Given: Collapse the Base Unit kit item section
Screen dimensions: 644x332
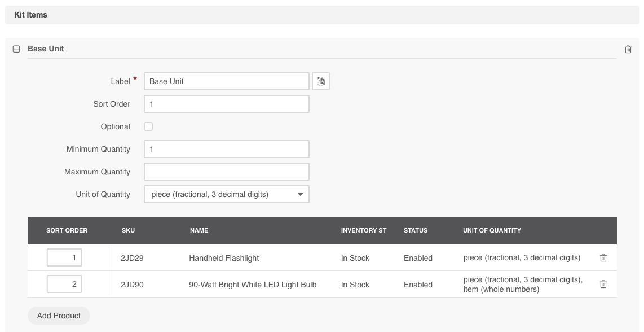Looking at the screenshot, I should coord(16,49).
